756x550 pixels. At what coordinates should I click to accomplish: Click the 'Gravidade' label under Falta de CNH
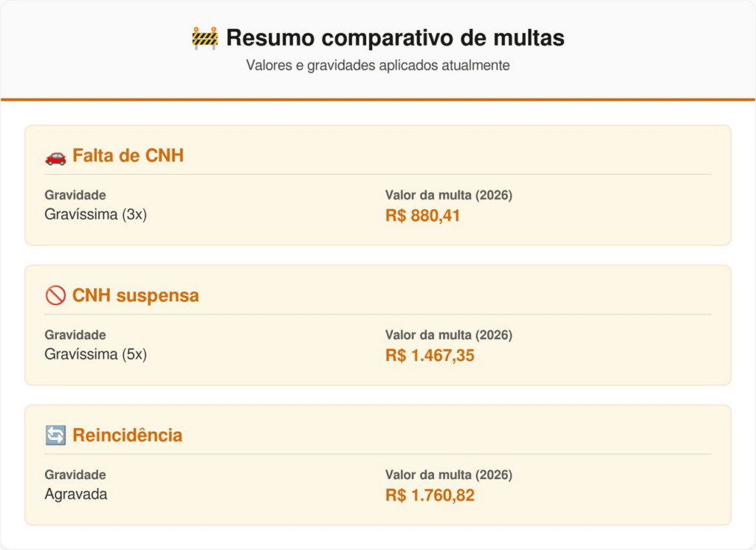coord(75,195)
